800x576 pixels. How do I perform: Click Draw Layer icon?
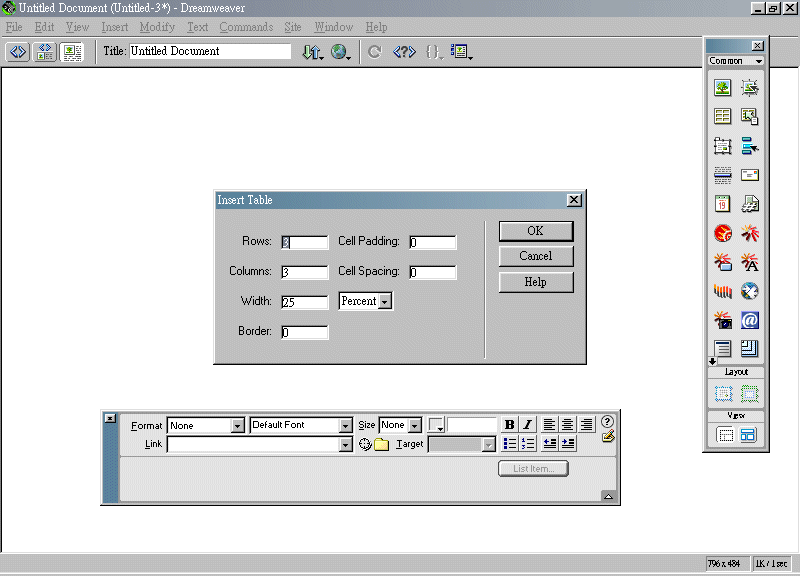click(722, 146)
